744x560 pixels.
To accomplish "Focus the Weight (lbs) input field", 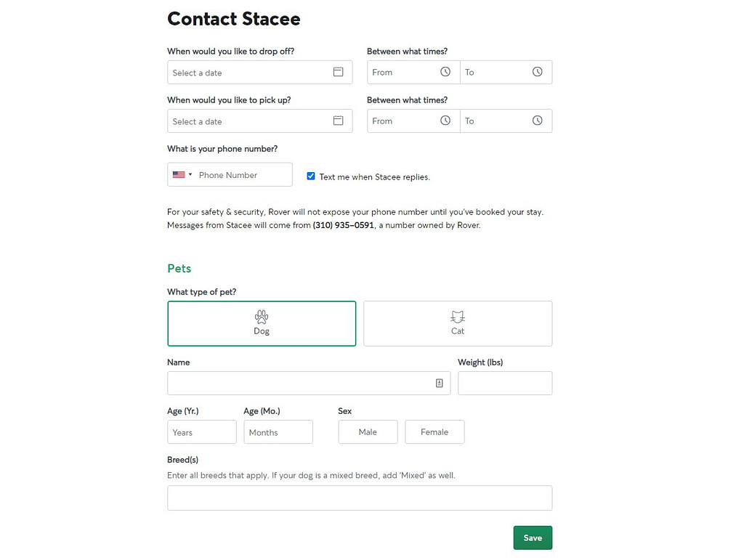I will (505, 383).
